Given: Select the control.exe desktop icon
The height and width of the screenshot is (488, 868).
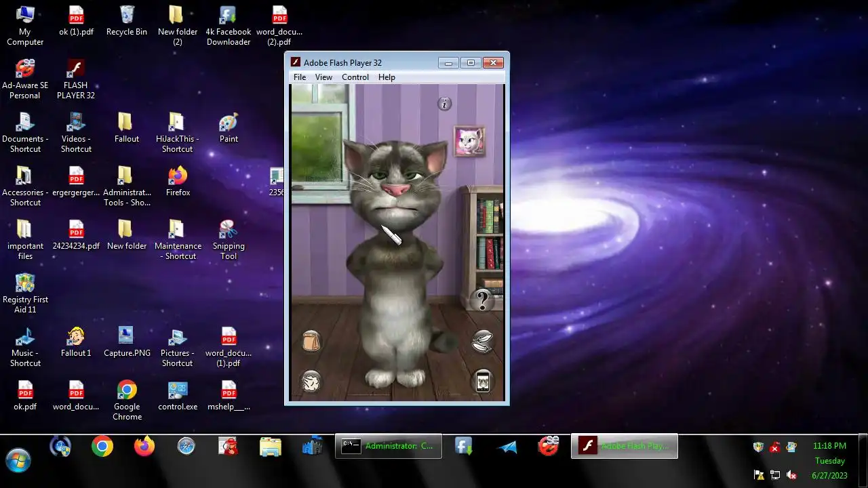Looking at the screenshot, I should pos(178,396).
